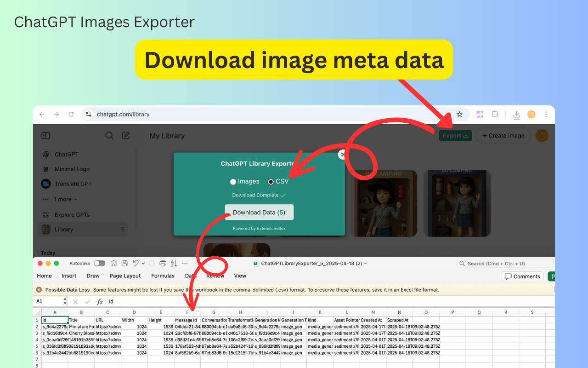Select cell A1 in the spreadsheet

click(54, 320)
